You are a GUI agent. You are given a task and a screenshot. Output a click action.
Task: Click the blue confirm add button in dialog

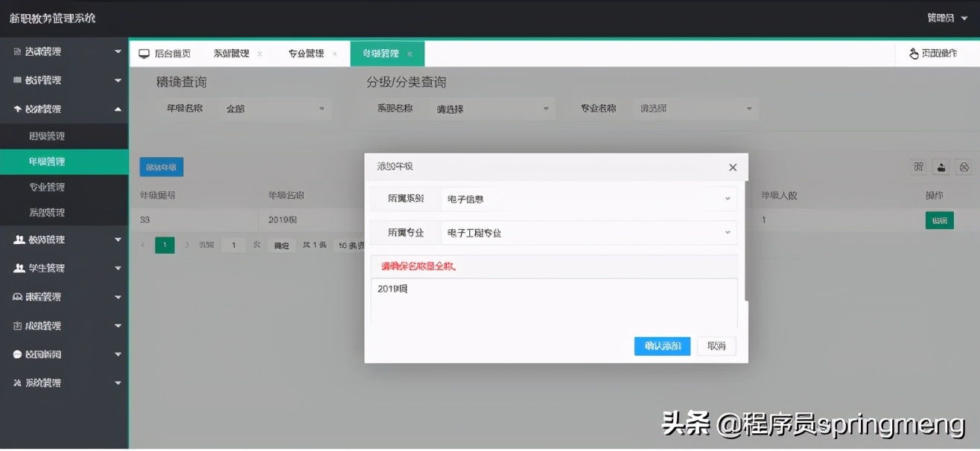tap(661, 345)
